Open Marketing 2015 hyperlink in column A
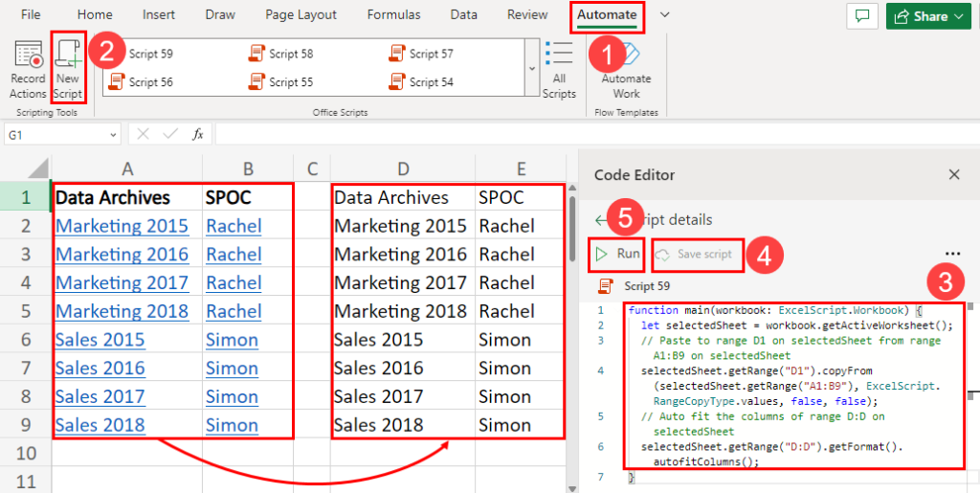Image resolution: width=980 pixels, height=493 pixels. (x=122, y=226)
